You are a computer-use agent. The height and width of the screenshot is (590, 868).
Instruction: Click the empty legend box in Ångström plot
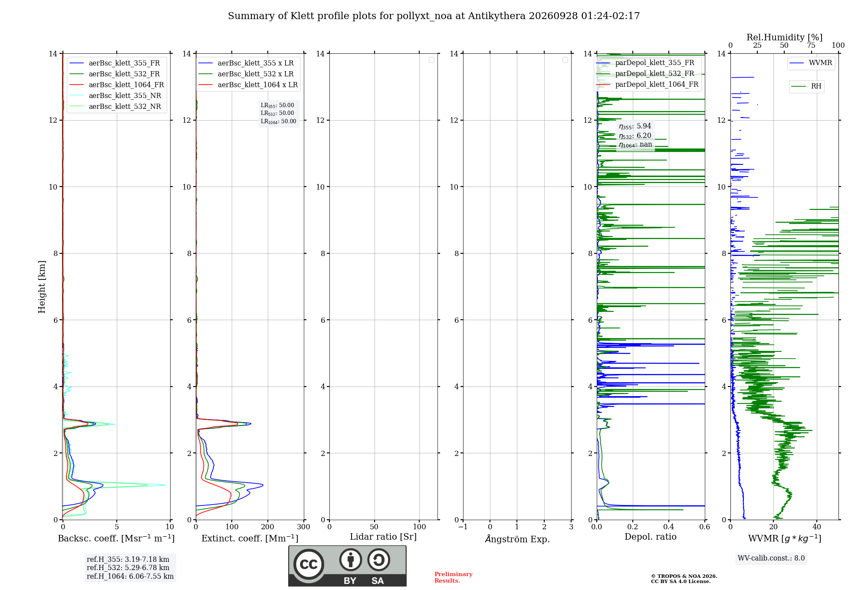565,60
